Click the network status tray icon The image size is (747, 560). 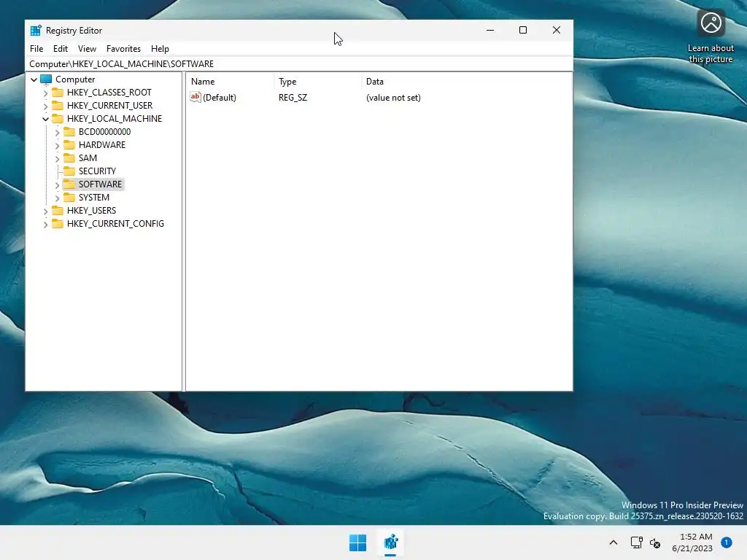(x=636, y=542)
